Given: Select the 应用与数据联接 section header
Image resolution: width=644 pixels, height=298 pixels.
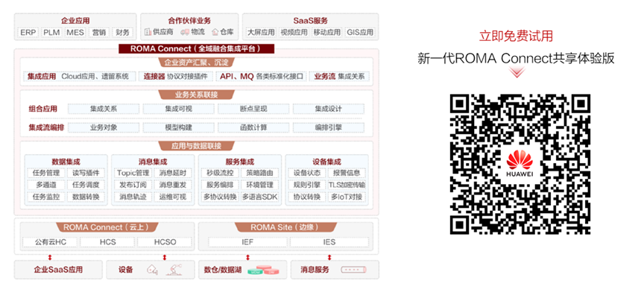Looking at the screenshot, I should coord(196,146).
